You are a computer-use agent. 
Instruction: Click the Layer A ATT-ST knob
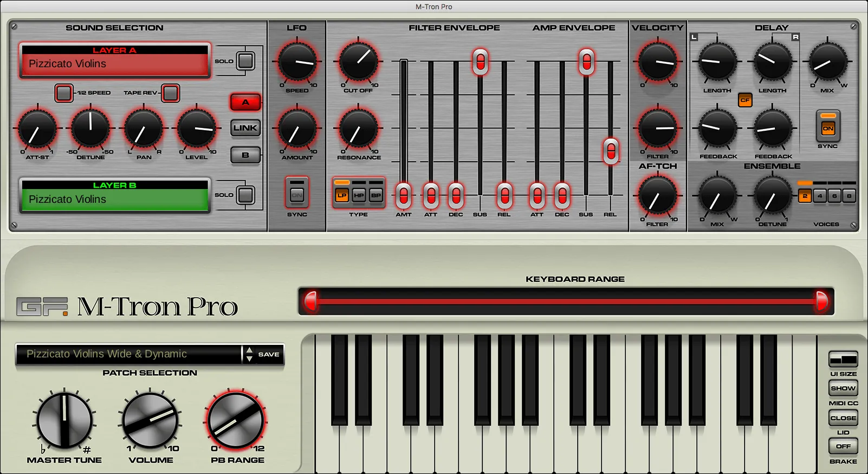tap(37, 129)
